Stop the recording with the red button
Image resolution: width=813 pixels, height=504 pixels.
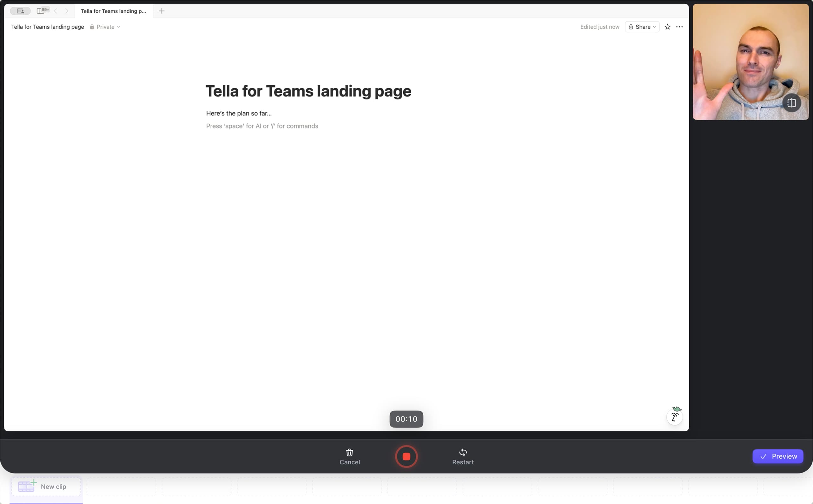[406, 456]
